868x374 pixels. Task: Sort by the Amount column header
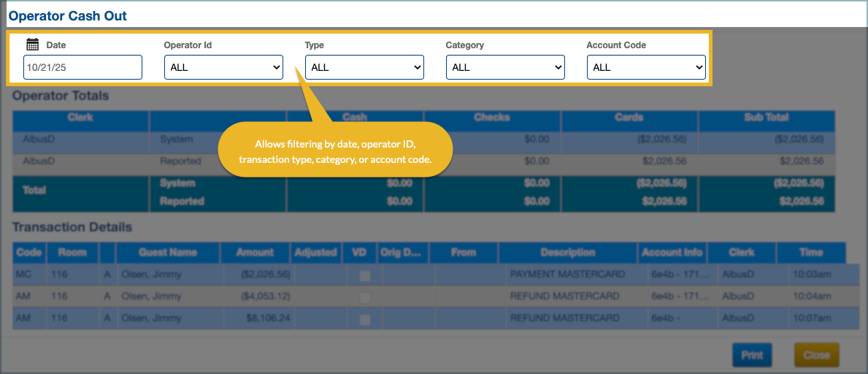coord(255,253)
